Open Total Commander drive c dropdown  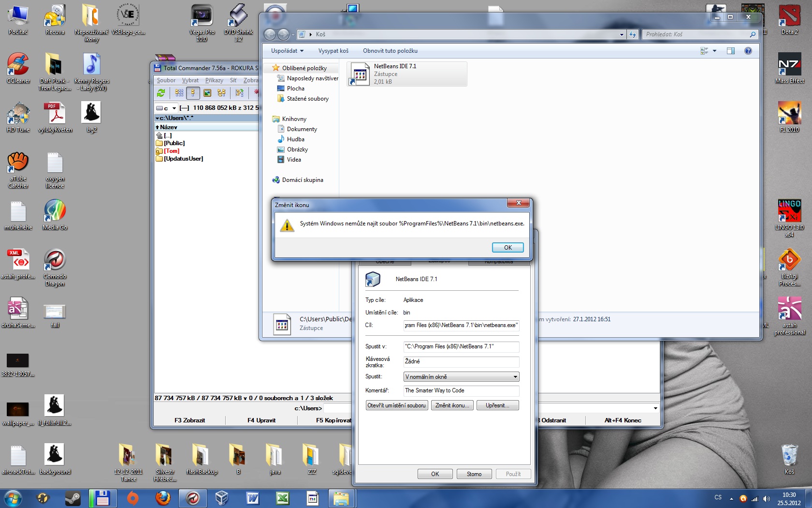[x=174, y=108]
